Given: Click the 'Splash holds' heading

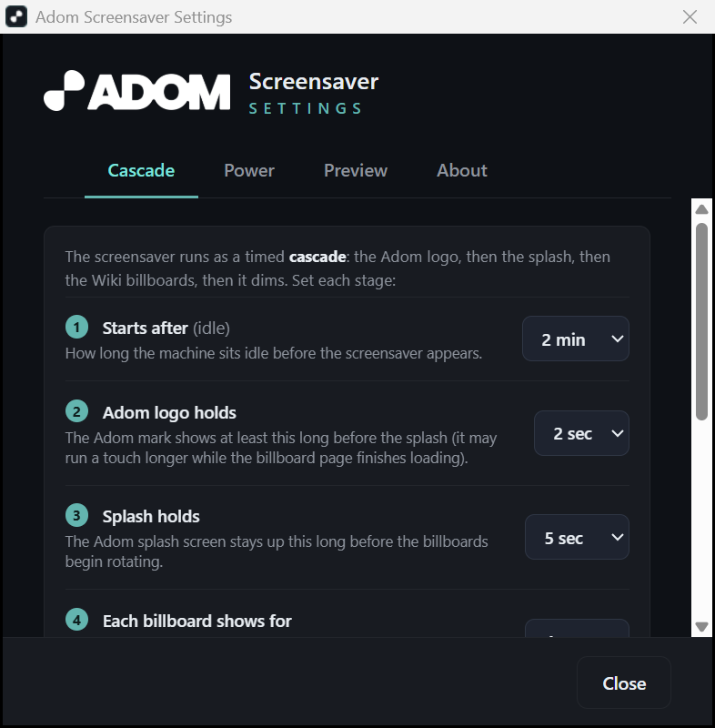Looking at the screenshot, I should tap(151, 516).
